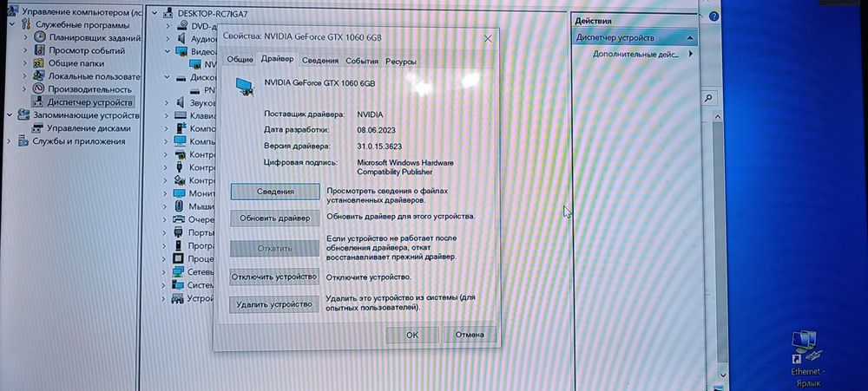Collapse the DESKTOP-RC7IGA7 root node
This screenshot has width=868, height=391.
coord(155,13)
